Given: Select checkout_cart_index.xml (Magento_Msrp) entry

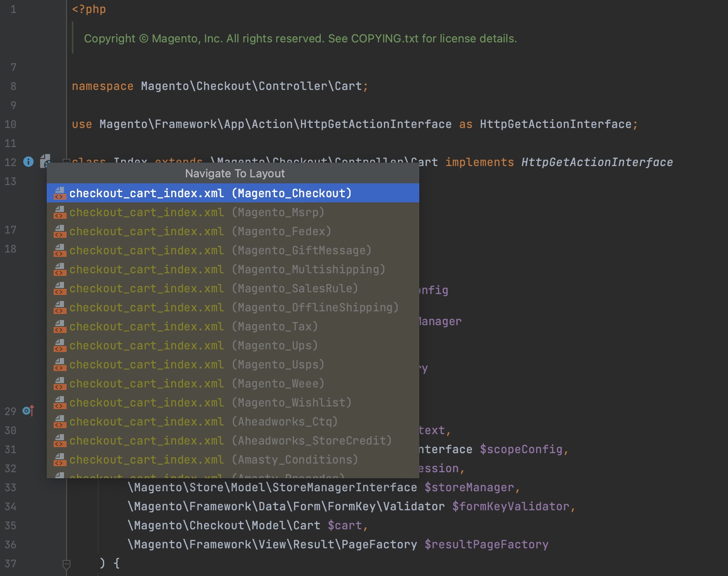Looking at the screenshot, I should (x=233, y=212).
